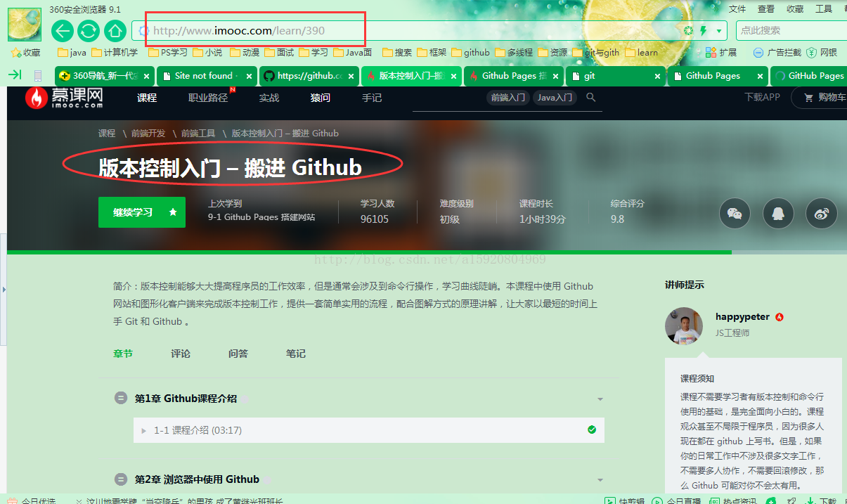Click the 下载APP link
Viewport: 847px width, 504px height.
pos(762,97)
